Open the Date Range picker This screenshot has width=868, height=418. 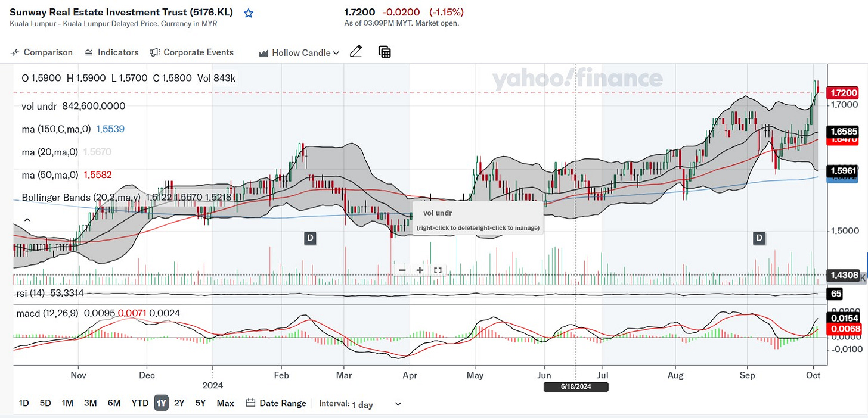tap(276, 403)
